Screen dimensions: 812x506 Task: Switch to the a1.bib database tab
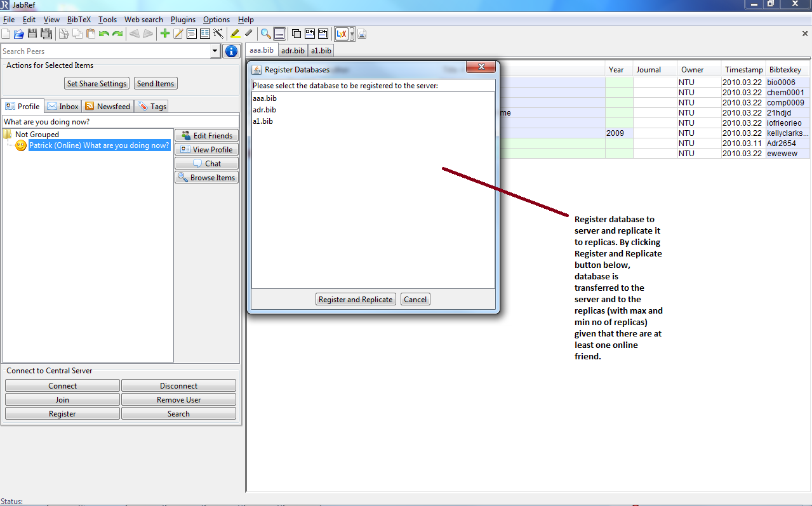click(321, 50)
